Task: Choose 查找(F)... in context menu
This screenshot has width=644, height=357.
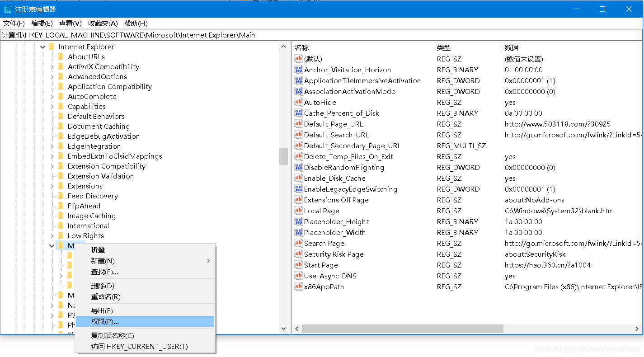Action: point(145,272)
